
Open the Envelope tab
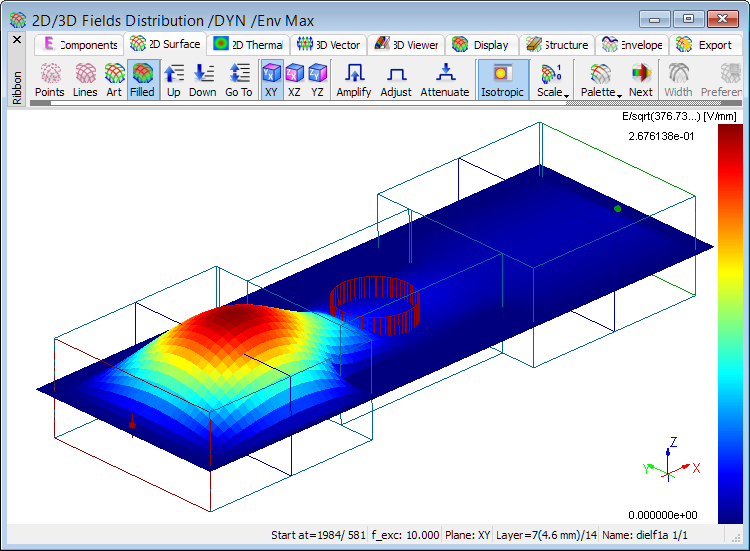[633, 45]
